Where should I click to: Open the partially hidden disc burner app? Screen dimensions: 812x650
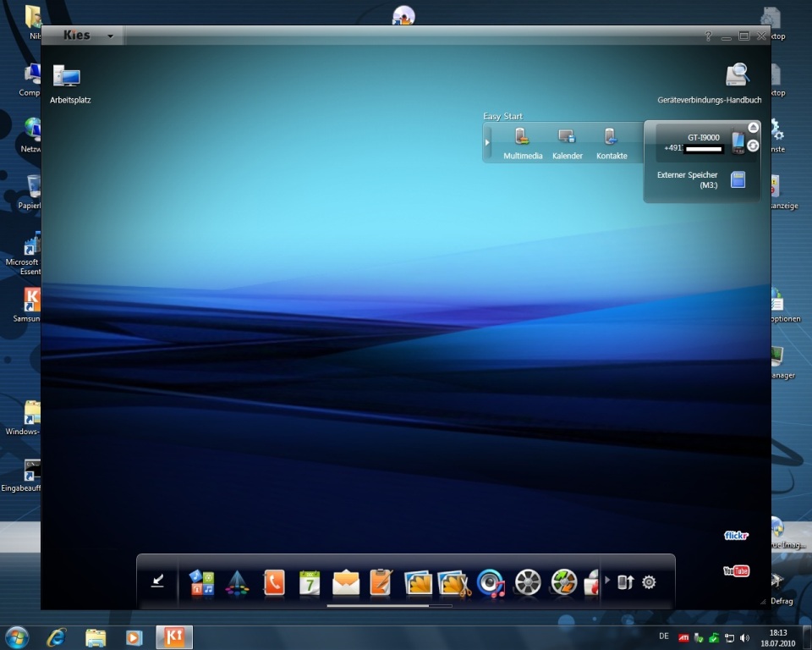(591, 582)
